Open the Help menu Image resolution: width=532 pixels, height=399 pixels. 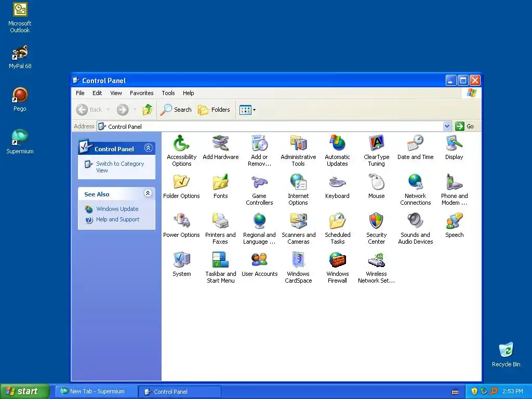188,93
